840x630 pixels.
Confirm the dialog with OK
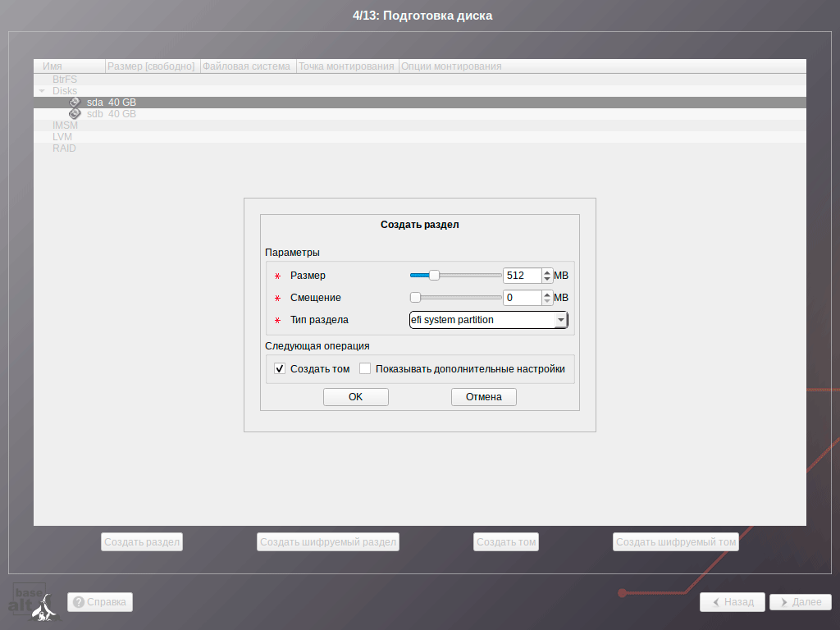coord(356,397)
